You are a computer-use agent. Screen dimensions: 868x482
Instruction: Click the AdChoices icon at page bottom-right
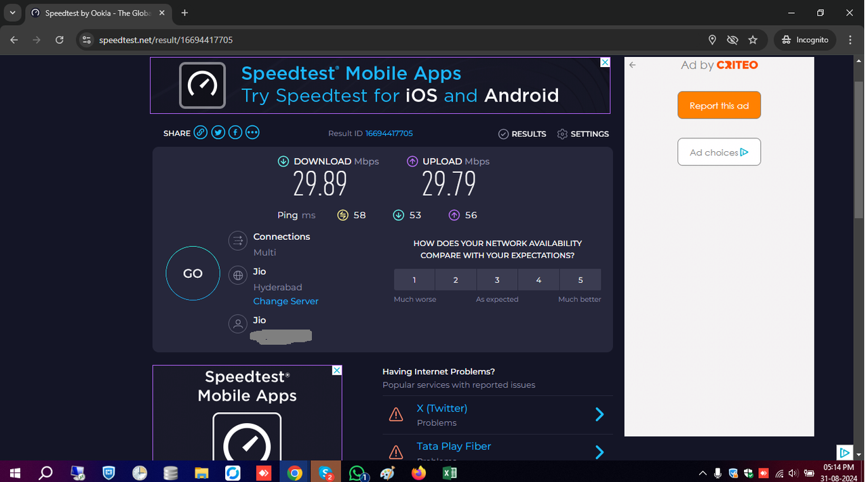pyautogui.click(x=844, y=452)
